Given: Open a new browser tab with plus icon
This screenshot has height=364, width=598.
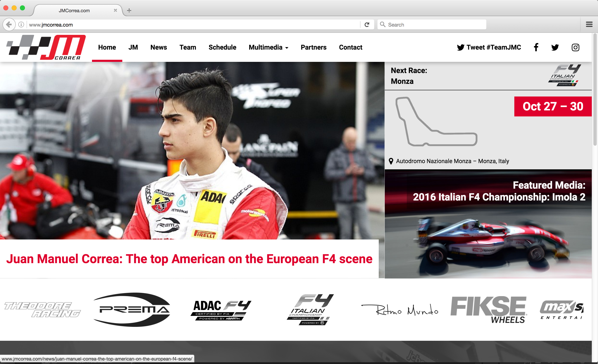Looking at the screenshot, I should [x=129, y=10].
